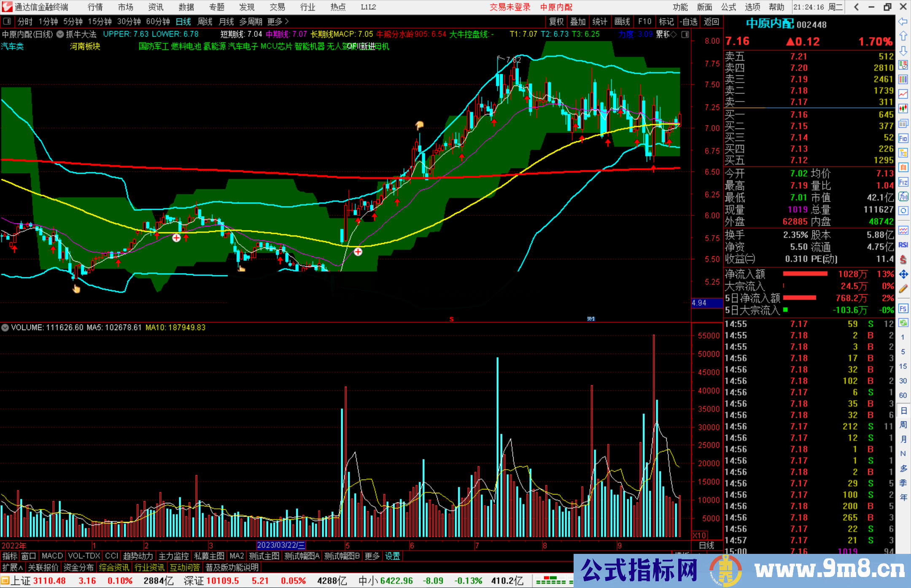Select the 日 period in right sidebar
This screenshot has width=911, height=588.
[903, 410]
